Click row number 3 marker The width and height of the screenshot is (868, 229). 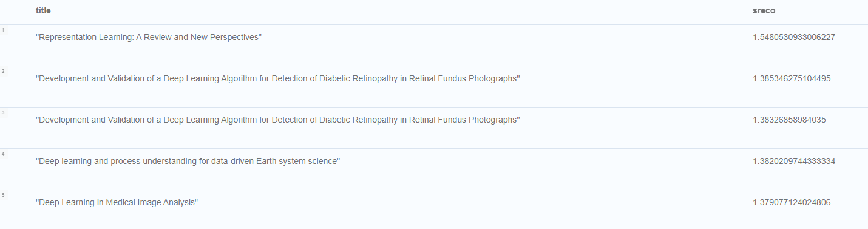(x=3, y=112)
